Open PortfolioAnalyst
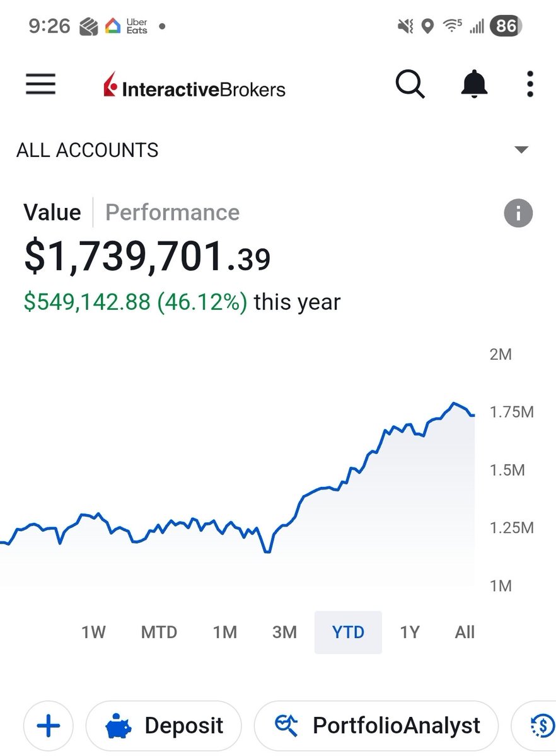This screenshot has width=556, height=756. point(376,726)
